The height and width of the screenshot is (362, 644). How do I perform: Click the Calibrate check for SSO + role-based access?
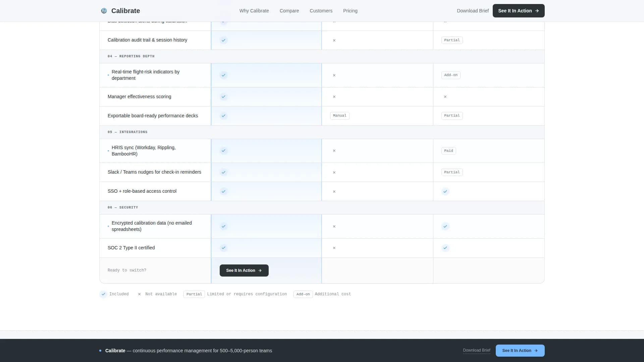coord(223,191)
